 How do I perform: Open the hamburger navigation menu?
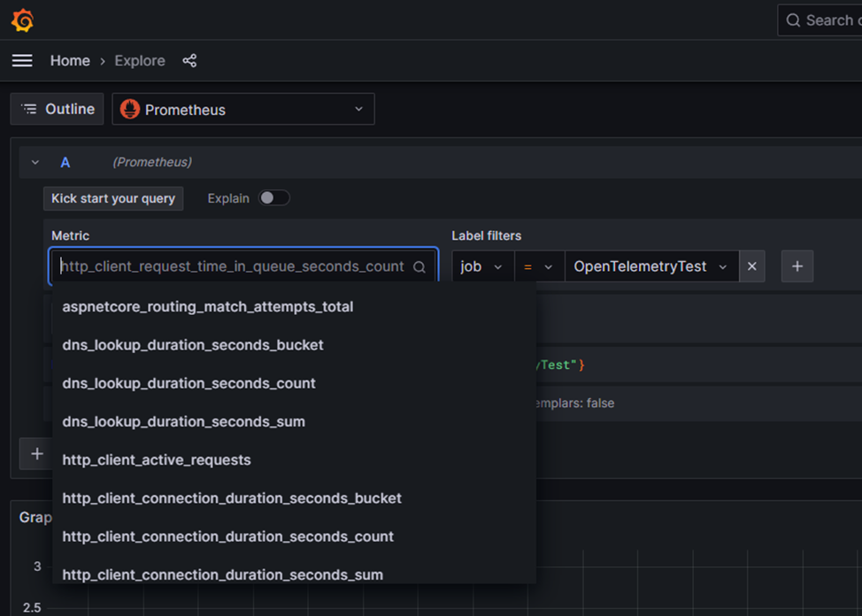[x=22, y=60]
